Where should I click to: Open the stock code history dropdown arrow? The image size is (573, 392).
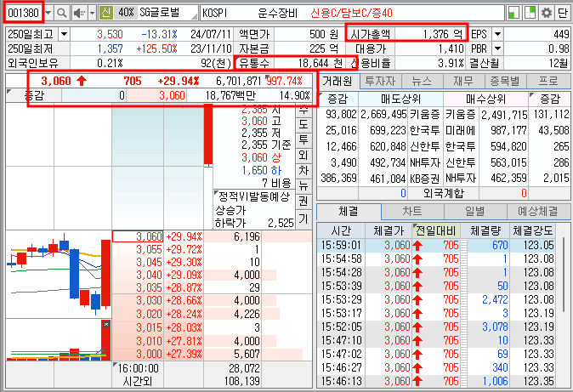pos(48,13)
